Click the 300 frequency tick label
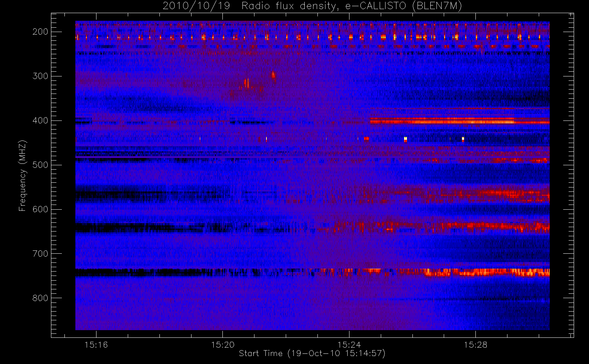Screen dimensions: 589x364 click(40, 76)
